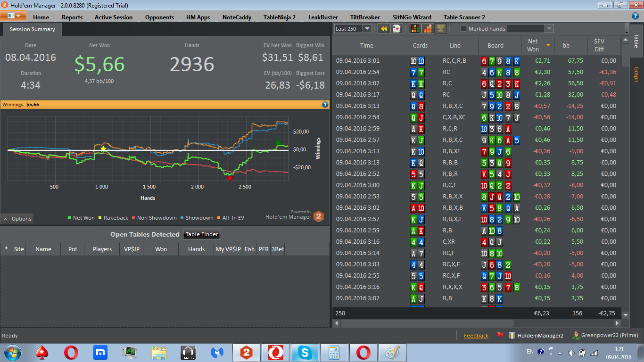
Task: Open the orange application menu button
Action: click(x=13, y=16)
